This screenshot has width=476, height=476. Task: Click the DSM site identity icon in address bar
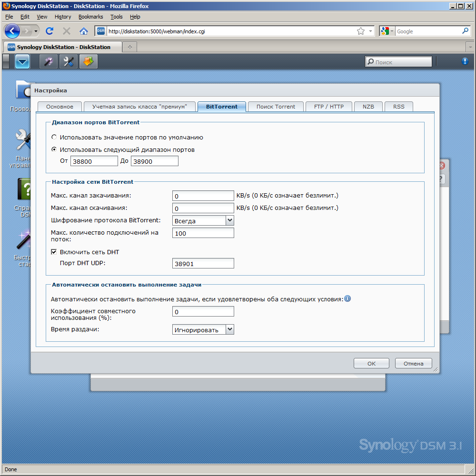[x=101, y=31]
